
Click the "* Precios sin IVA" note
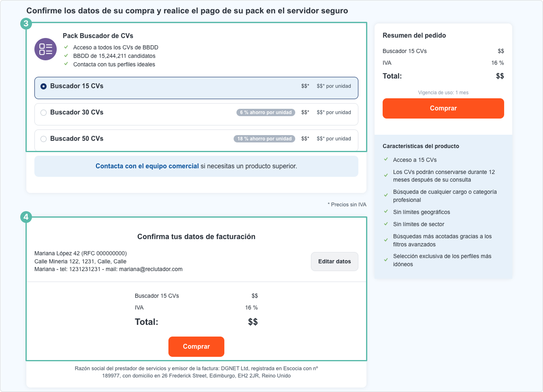pos(346,204)
